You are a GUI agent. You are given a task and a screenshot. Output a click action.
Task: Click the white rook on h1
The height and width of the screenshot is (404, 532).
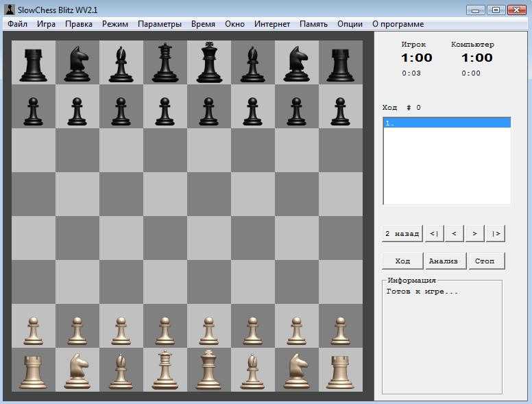click(340, 372)
